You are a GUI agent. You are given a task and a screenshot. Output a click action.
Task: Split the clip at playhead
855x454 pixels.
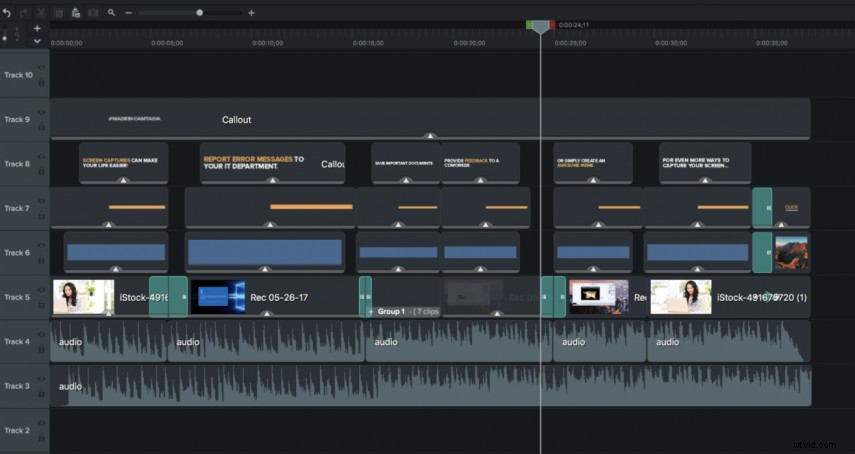[x=93, y=13]
